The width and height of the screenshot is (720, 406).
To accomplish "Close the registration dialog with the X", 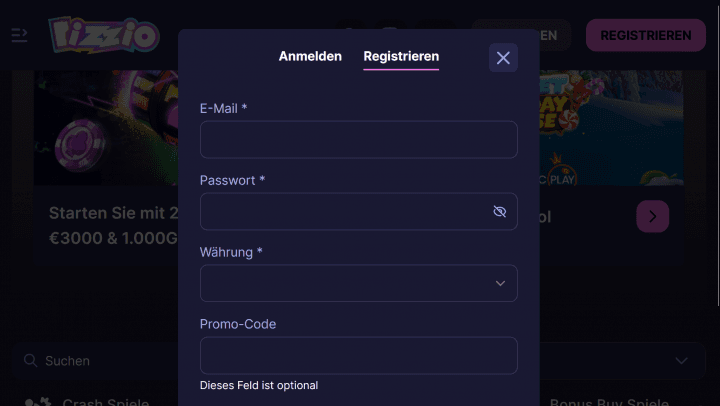I will [x=503, y=58].
